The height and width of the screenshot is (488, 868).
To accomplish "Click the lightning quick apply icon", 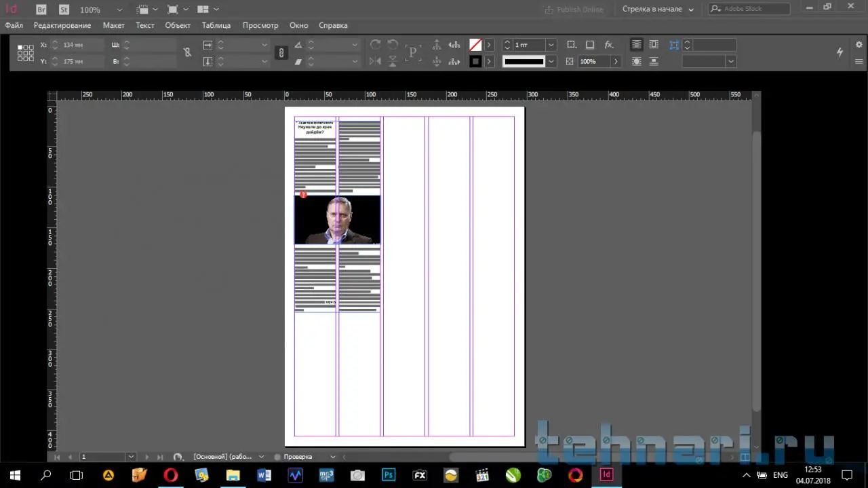I will 840,52.
